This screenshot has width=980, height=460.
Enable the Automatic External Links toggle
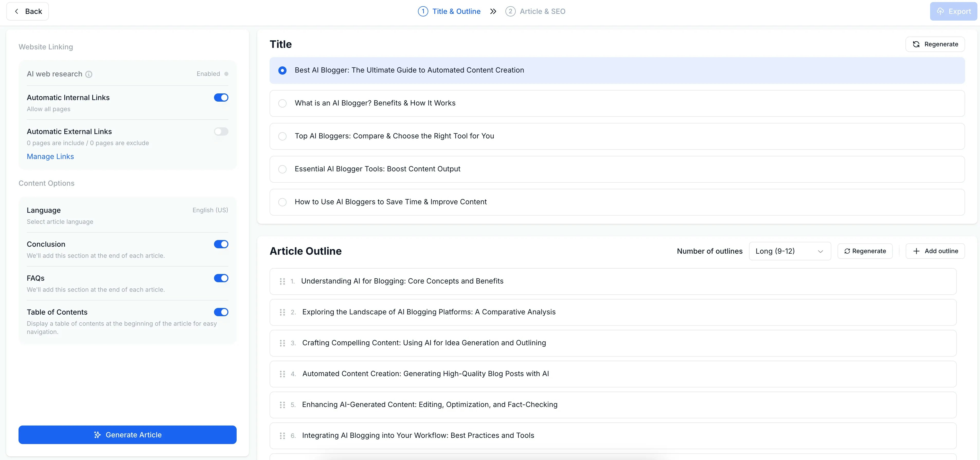pyautogui.click(x=221, y=132)
